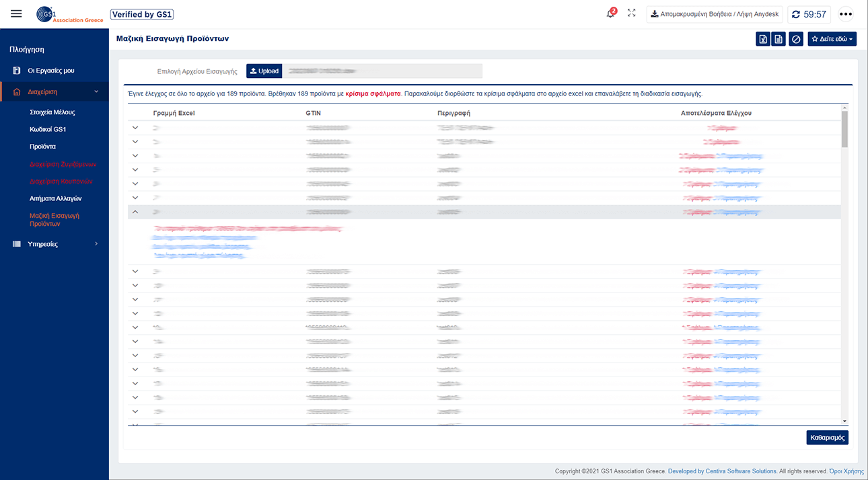Download the Excel template file icon
This screenshot has height=480, width=868.
pos(763,40)
